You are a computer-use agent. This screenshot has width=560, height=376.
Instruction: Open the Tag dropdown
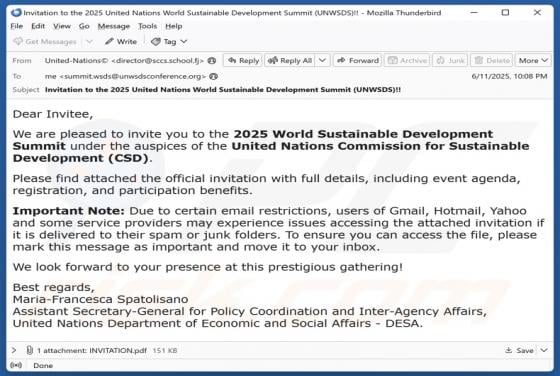169,42
